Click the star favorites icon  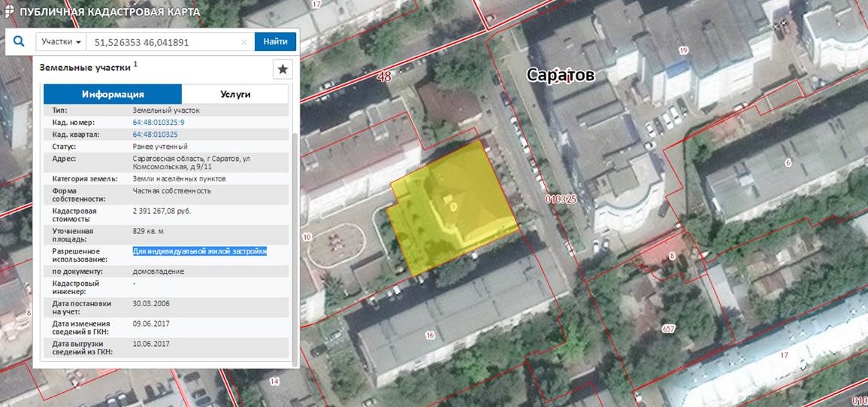[283, 69]
